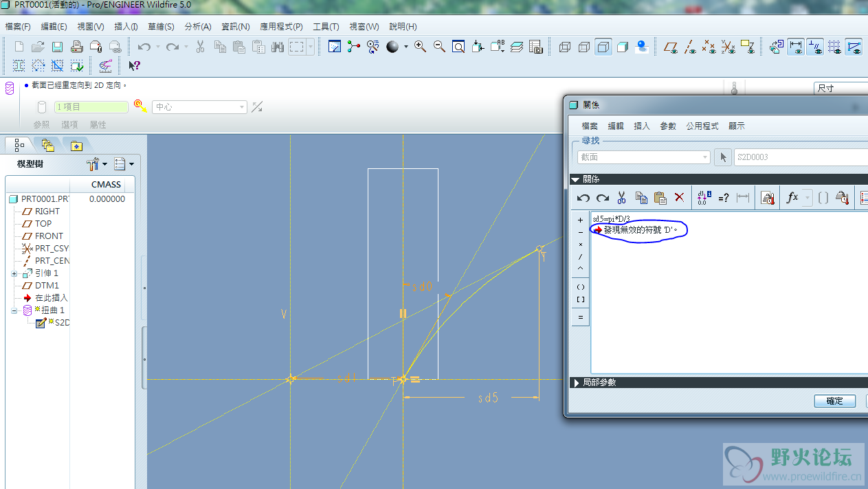Click the parentheses operator button

click(581, 287)
